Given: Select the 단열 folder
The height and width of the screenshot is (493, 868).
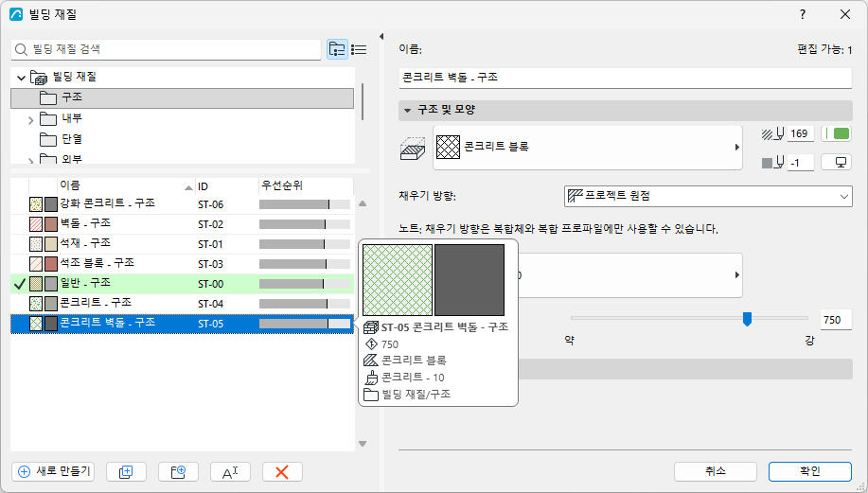Looking at the screenshot, I should (182, 139).
